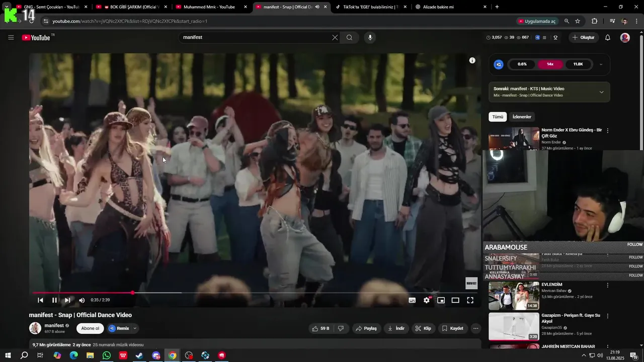Viewport: 644px width, 362px height.
Task: Open the vidIQ trophy icon in header
Action: pyautogui.click(x=555, y=38)
